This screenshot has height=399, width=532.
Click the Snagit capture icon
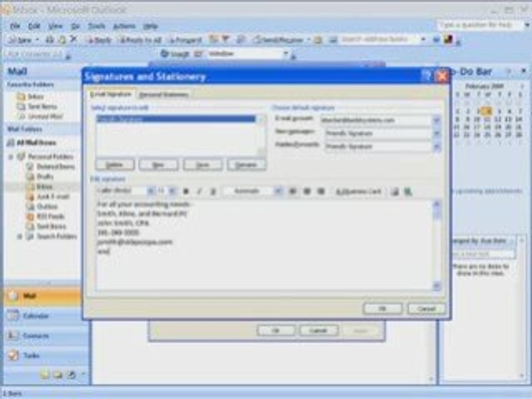tap(164, 54)
